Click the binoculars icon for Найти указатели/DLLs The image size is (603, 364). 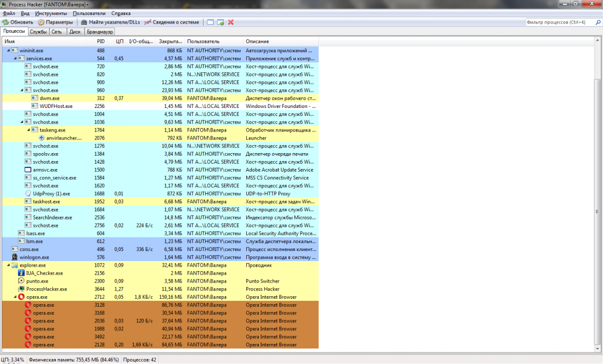tap(84, 22)
